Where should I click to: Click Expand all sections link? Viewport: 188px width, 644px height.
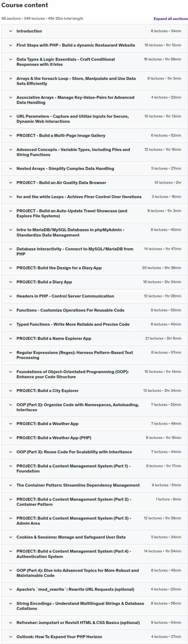click(171, 19)
